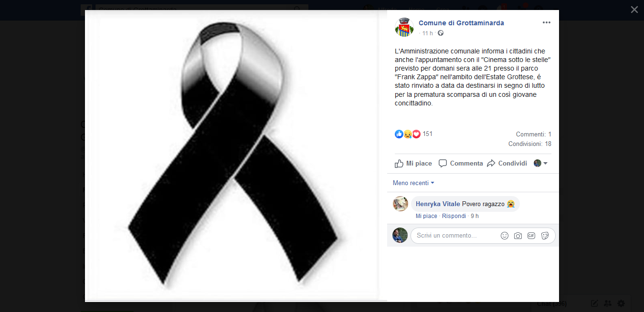Attach a photo using the camera icon
Screen dimensions: 644x312
517,236
